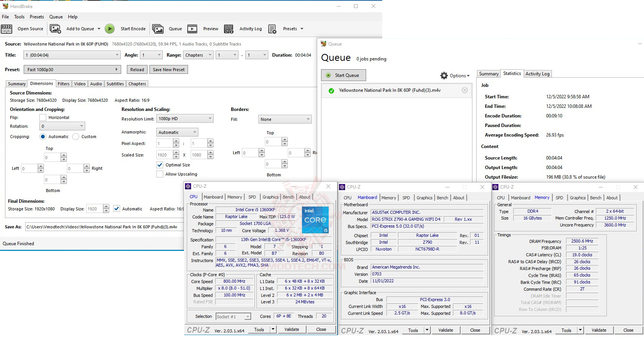The image size is (644, 337).
Task: Enable the Horizontal flip checkbox
Action: pyautogui.click(x=43, y=117)
